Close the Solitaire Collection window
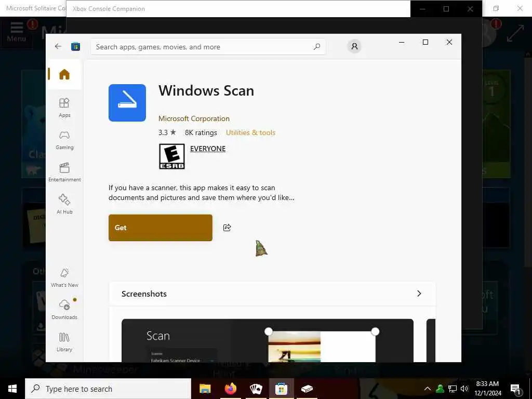The height and width of the screenshot is (399, 532). pos(520,8)
